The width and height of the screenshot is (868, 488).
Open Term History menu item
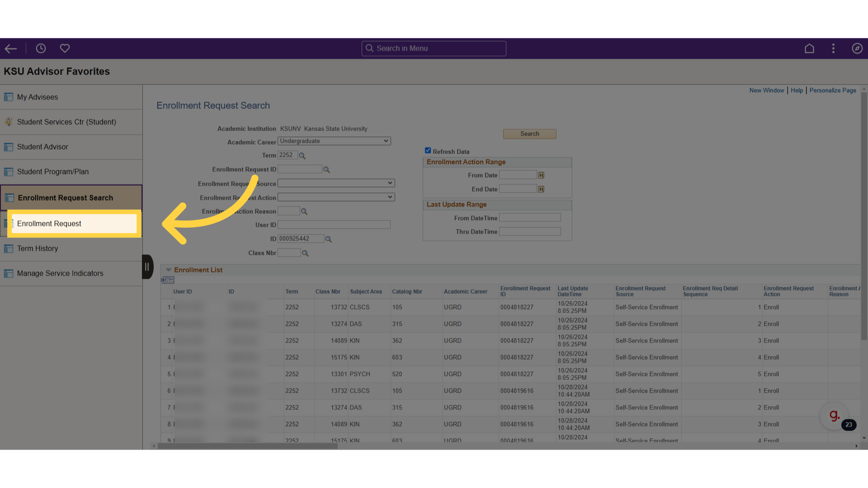click(x=71, y=249)
